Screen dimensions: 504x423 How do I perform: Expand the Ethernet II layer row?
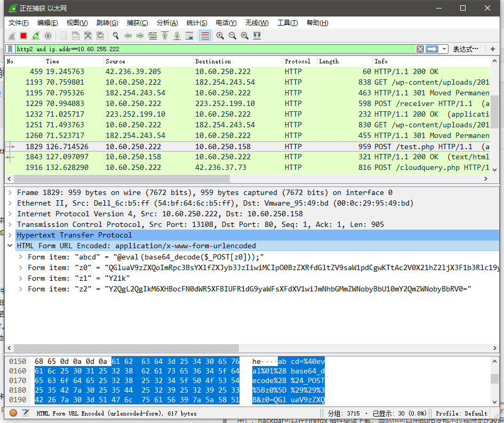click(10, 204)
